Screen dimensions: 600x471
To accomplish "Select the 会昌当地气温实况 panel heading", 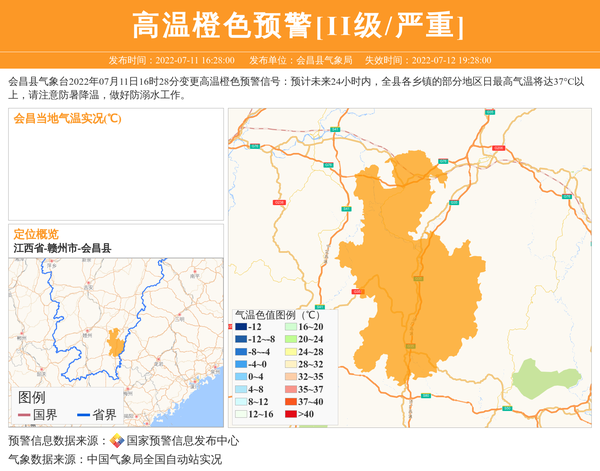I will pyautogui.click(x=67, y=119).
